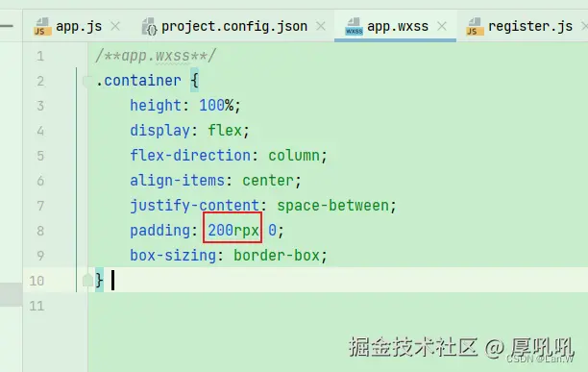Click the 200rpx padding value
The image size is (588, 372).
click(x=233, y=231)
